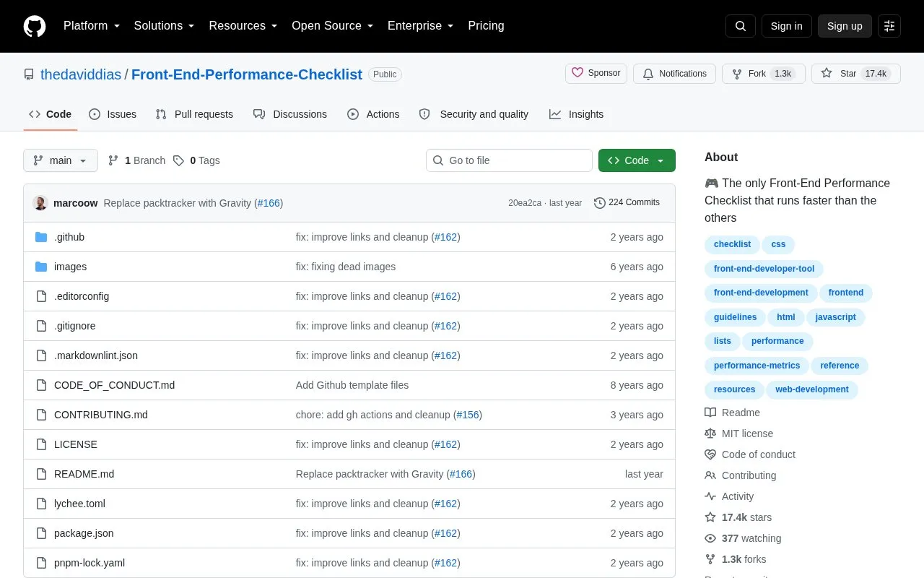Switch to the Pull requests tab
Screen dimensions: 924x578
pyautogui.click(x=194, y=114)
